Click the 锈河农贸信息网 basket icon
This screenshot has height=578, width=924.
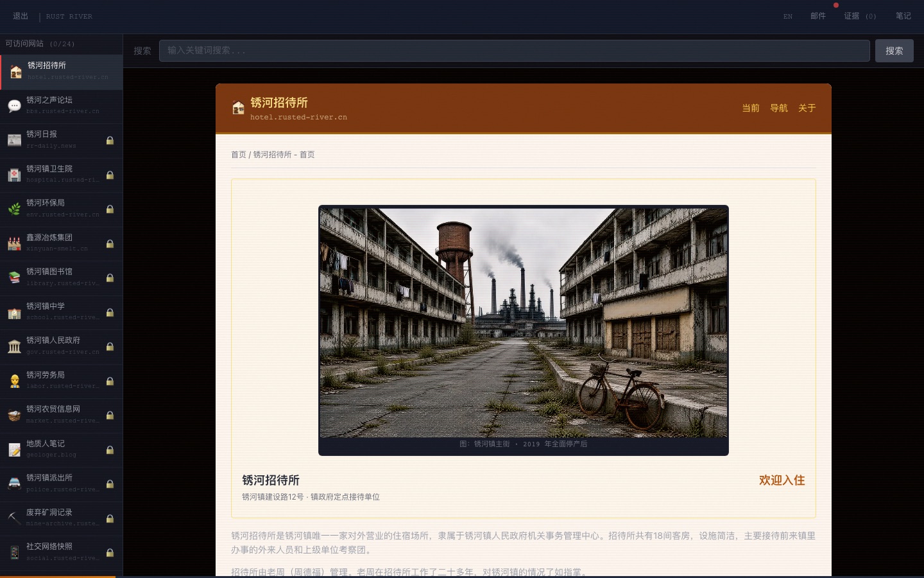click(15, 416)
